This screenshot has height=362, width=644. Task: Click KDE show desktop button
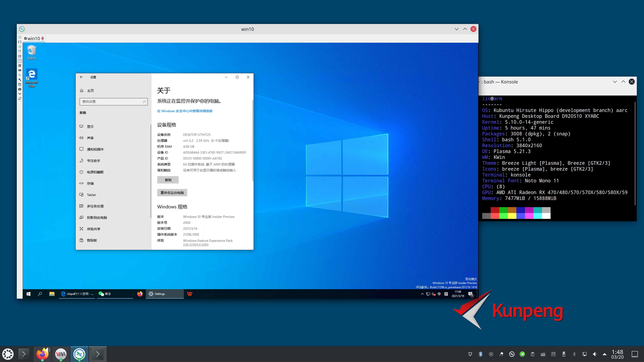point(635,354)
